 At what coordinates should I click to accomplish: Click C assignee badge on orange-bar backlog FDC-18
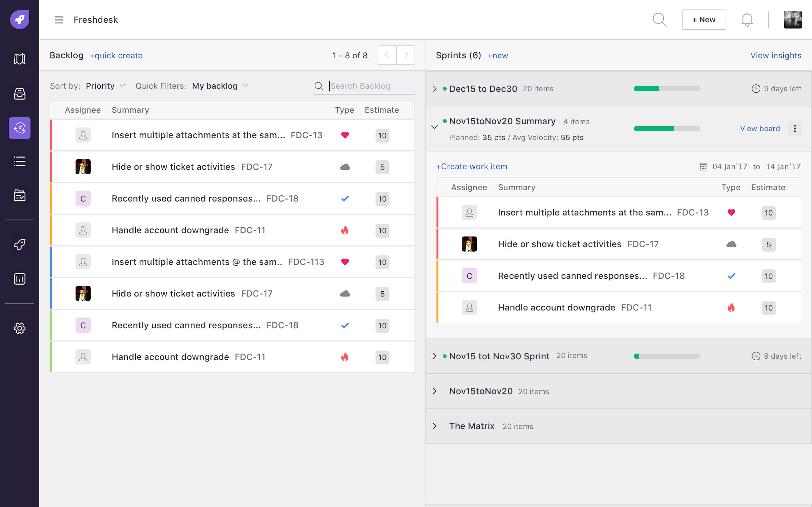coord(83,199)
